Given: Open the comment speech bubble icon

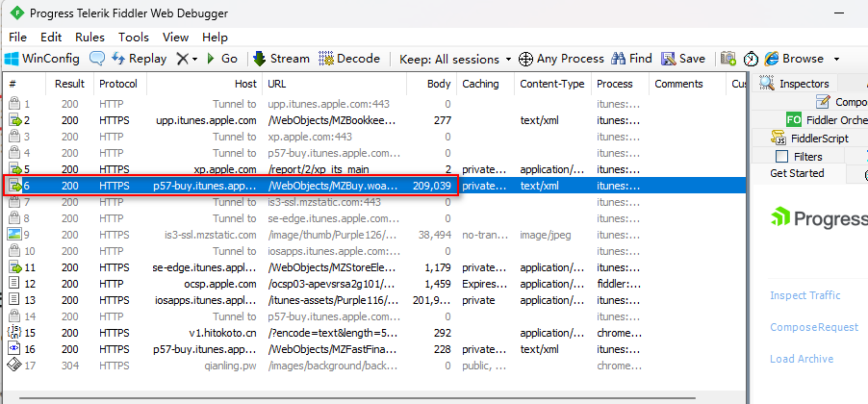Looking at the screenshot, I should pyautogui.click(x=97, y=58).
